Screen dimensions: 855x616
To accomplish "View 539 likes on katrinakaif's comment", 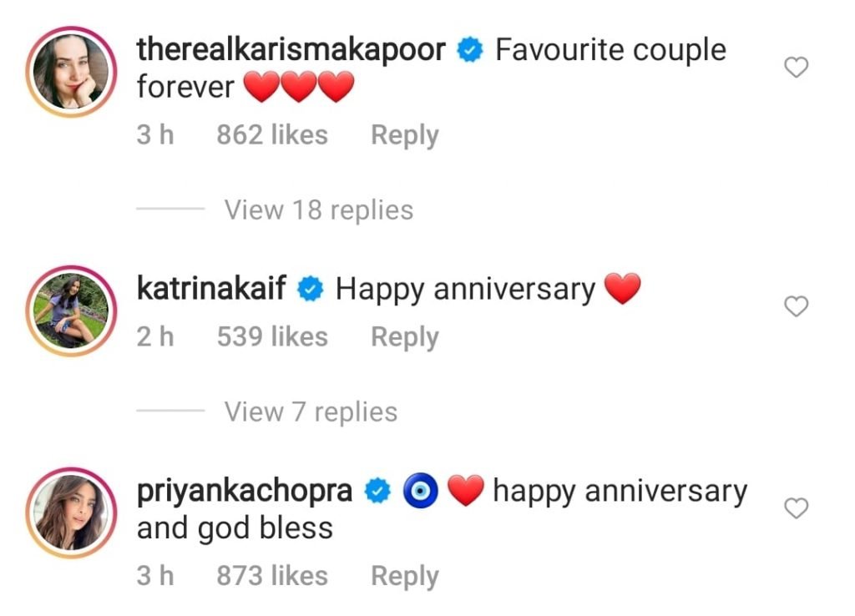I will click(x=272, y=336).
